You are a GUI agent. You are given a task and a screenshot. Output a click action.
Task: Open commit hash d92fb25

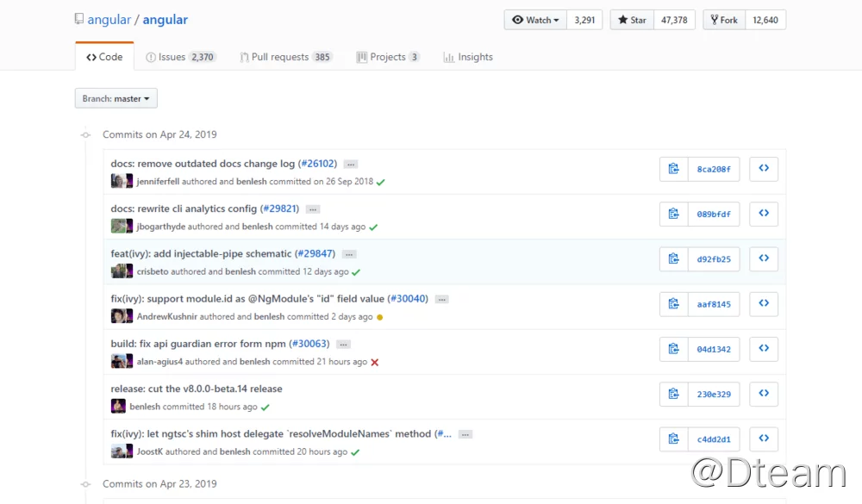[x=714, y=258]
